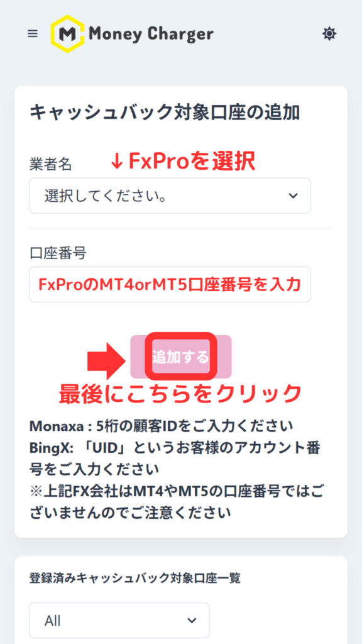Screen dimensions: 362x644
Task: Click the red ↓FxProを選択 annotation
Action: [x=183, y=162]
